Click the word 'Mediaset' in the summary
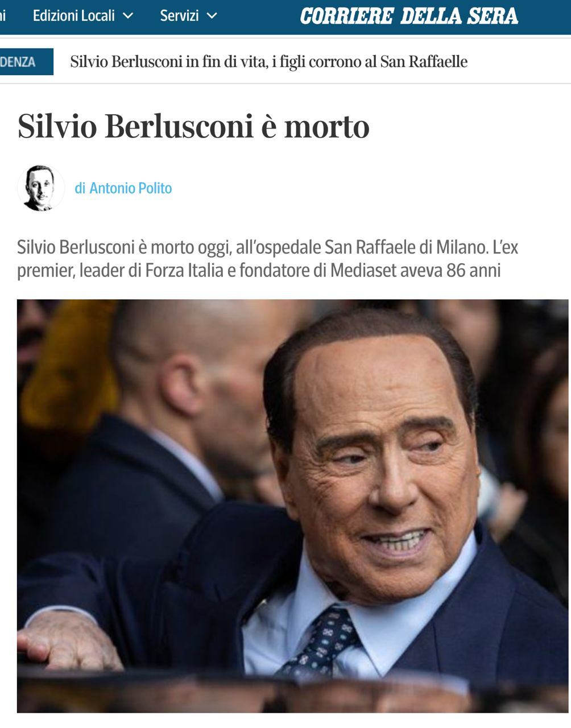Viewport: 571px width, 728px height. point(363,270)
